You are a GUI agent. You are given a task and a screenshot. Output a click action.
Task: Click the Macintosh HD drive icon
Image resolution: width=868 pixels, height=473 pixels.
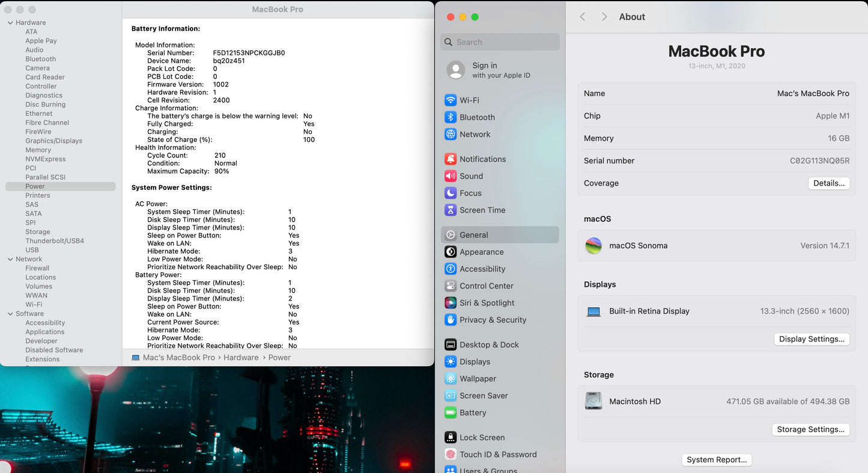(x=593, y=401)
